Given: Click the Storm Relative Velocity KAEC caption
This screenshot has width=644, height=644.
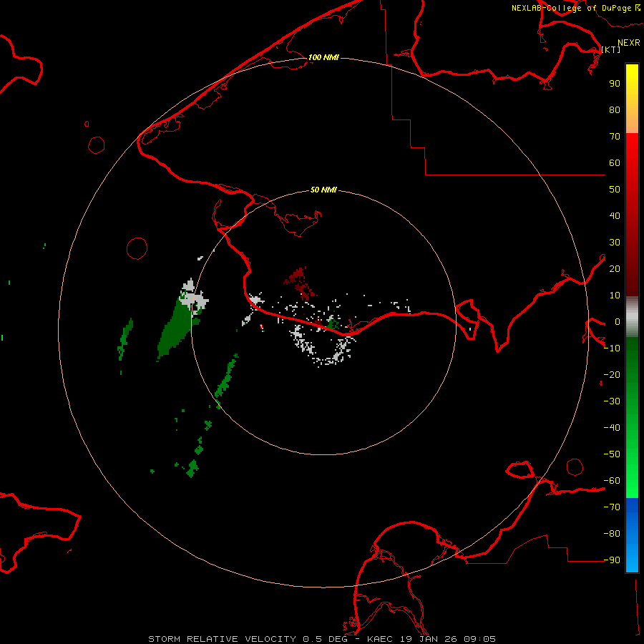Looking at the screenshot, I should [322, 639].
